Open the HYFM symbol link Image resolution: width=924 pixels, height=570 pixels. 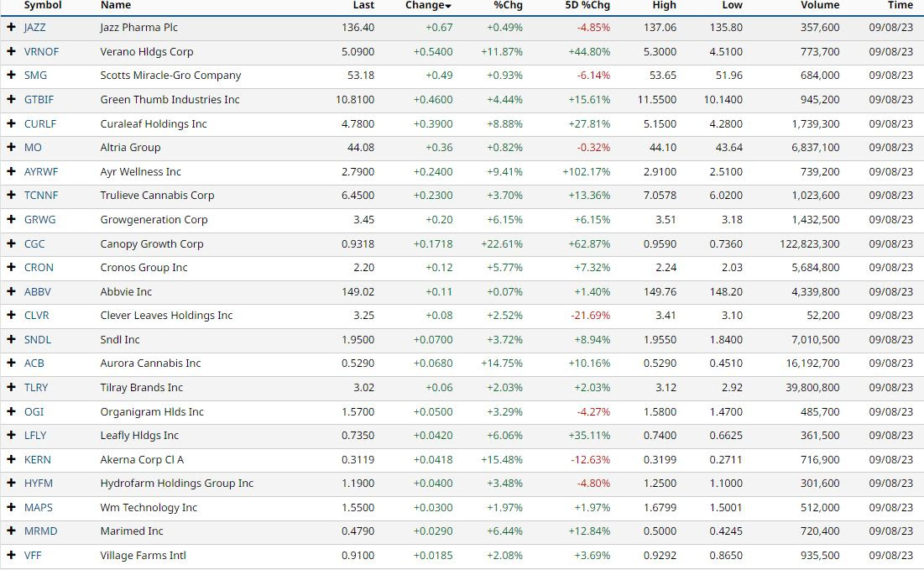click(39, 483)
